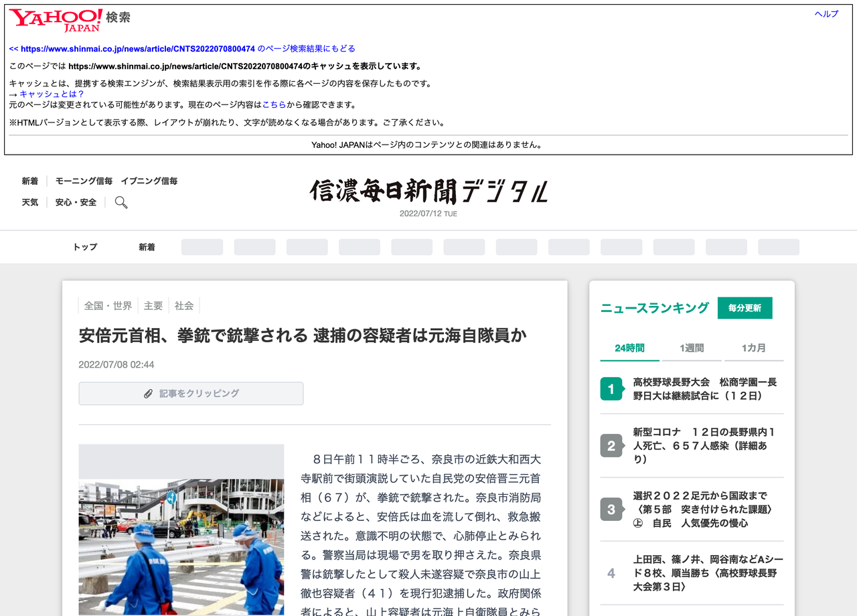Open 選択2022 足元から国政まで ranking article

click(x=704, y=510)
